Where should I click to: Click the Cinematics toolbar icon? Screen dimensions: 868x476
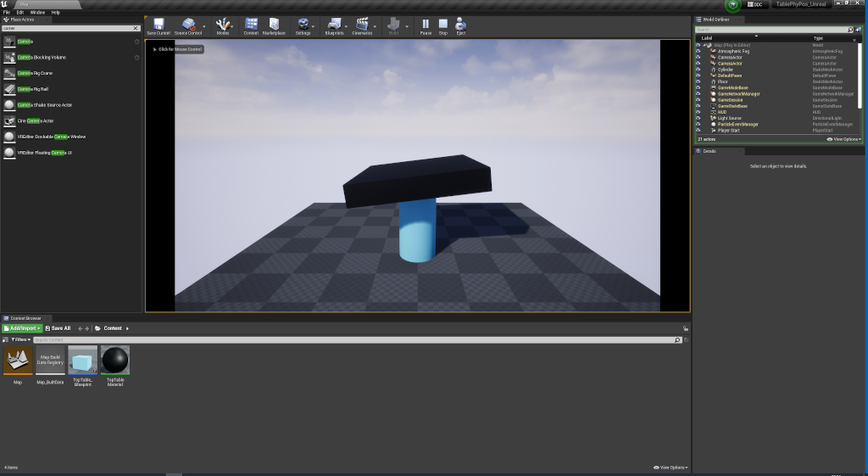[x=362, y=26]
